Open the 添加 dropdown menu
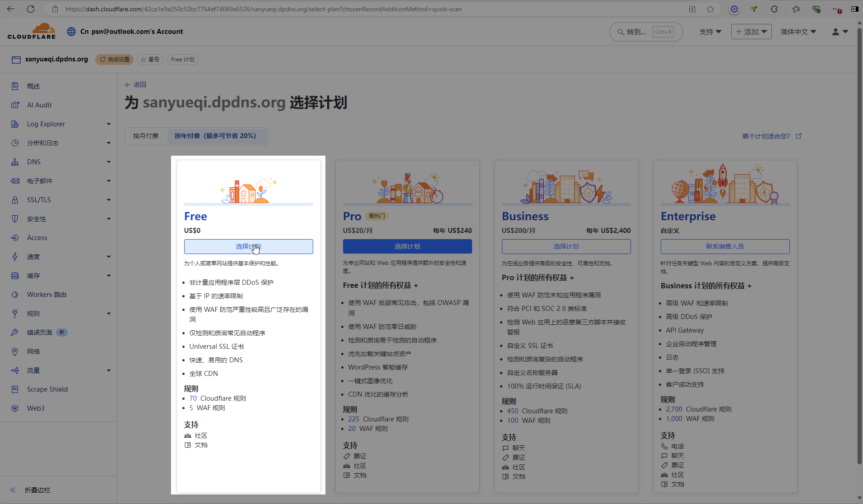This screenshot has width=863, height=504. click(x=751, y=32)
